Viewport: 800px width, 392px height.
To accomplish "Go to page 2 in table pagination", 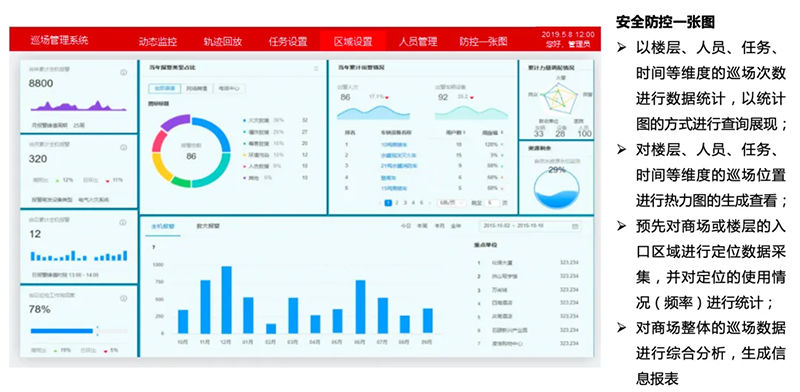I will [x=397, y=203].
